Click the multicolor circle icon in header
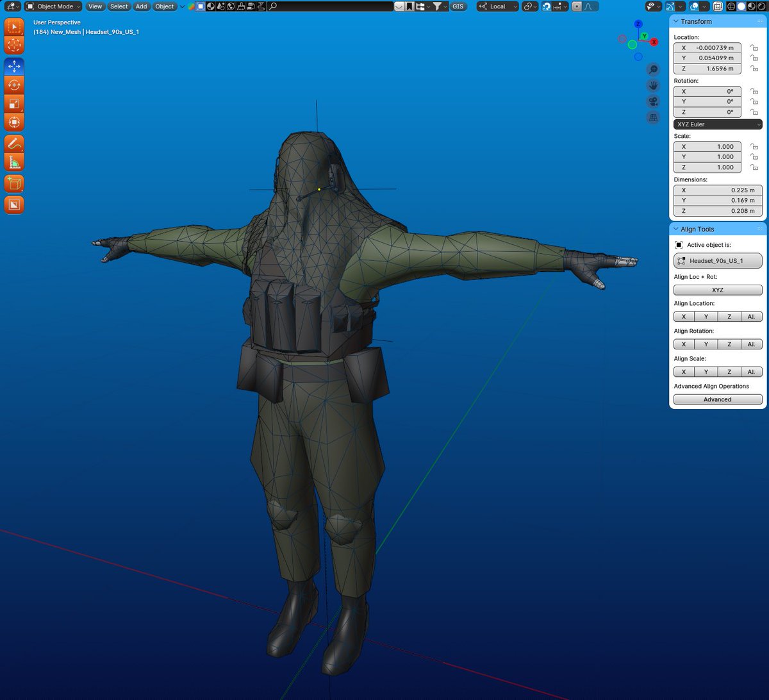 coord(191,6)
